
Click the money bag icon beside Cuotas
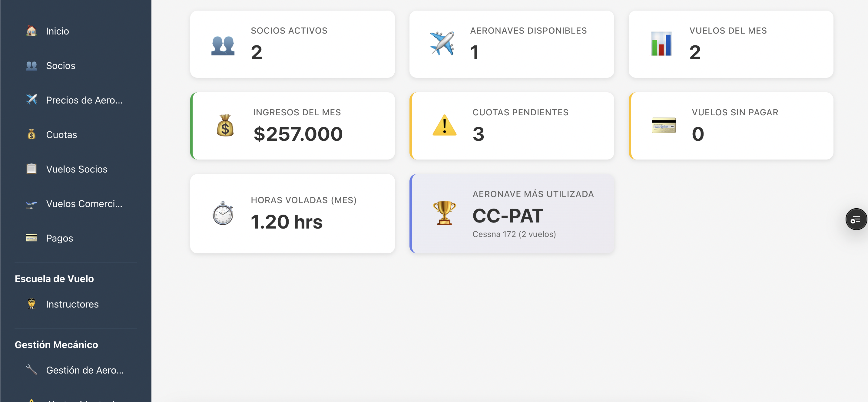pyautogui.click(x=31, y=135)
